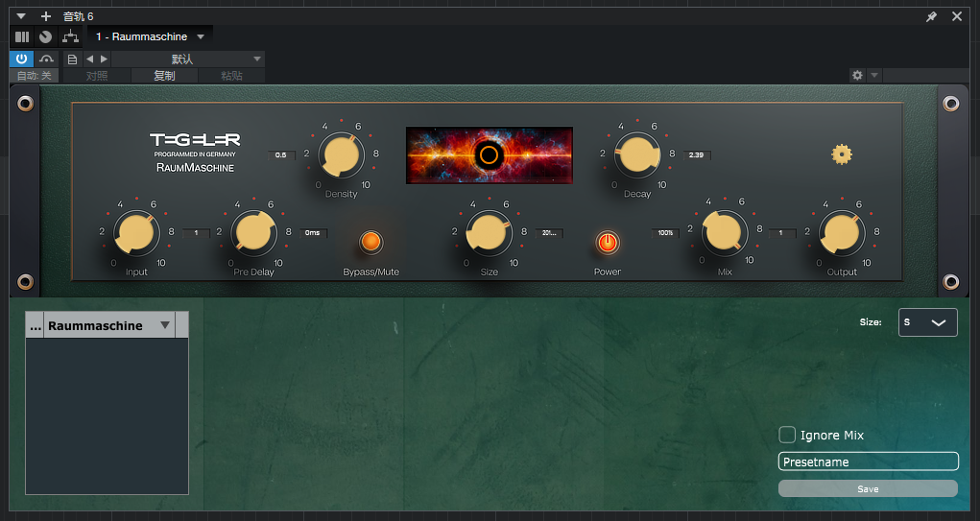Click the value field left of the Output knob
This screenshot has width=980, height=521.
pos(781,233)
